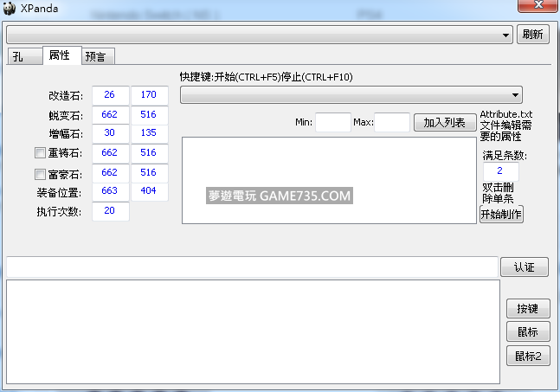Click the Max input field

point(392,123)
